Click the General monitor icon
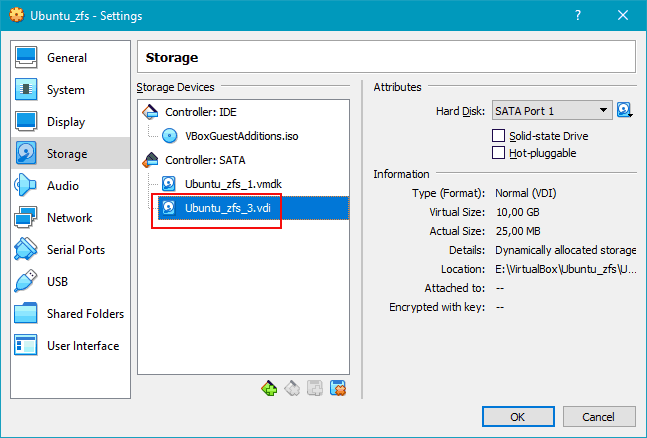This screenshot has height=438, width=647. point(26,57)
